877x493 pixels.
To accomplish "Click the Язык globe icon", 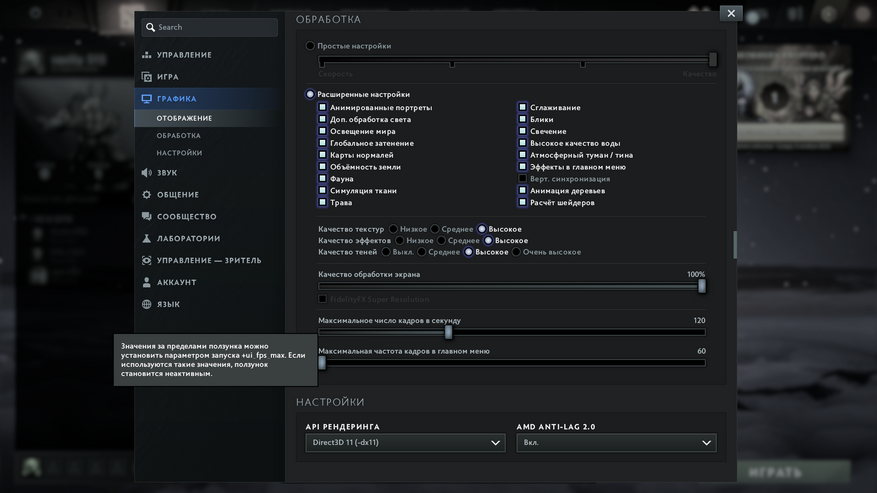I will tap(147, 305).
